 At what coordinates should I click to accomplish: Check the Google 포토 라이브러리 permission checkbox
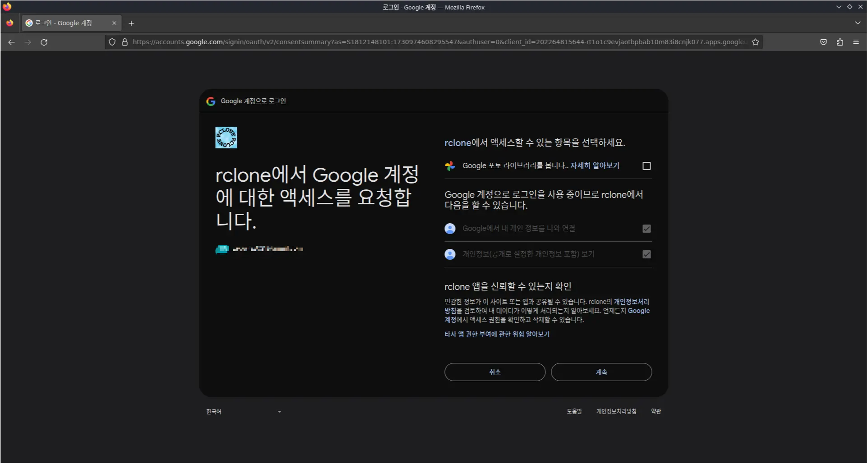646,166
